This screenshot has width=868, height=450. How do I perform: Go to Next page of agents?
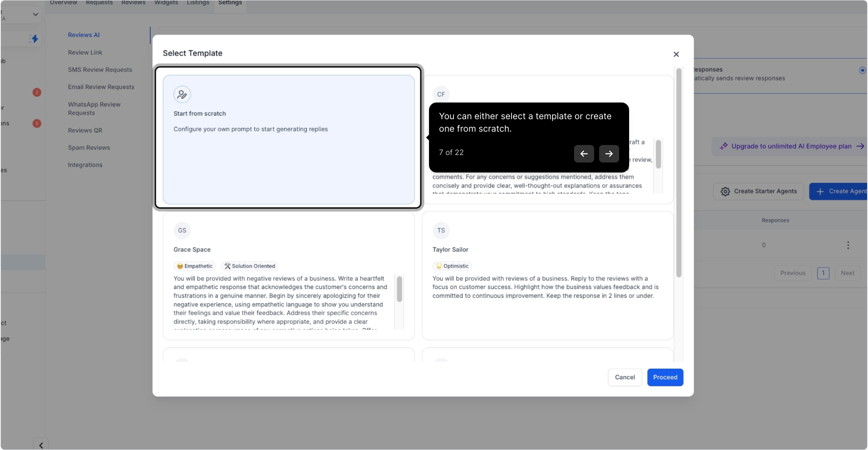847,273
